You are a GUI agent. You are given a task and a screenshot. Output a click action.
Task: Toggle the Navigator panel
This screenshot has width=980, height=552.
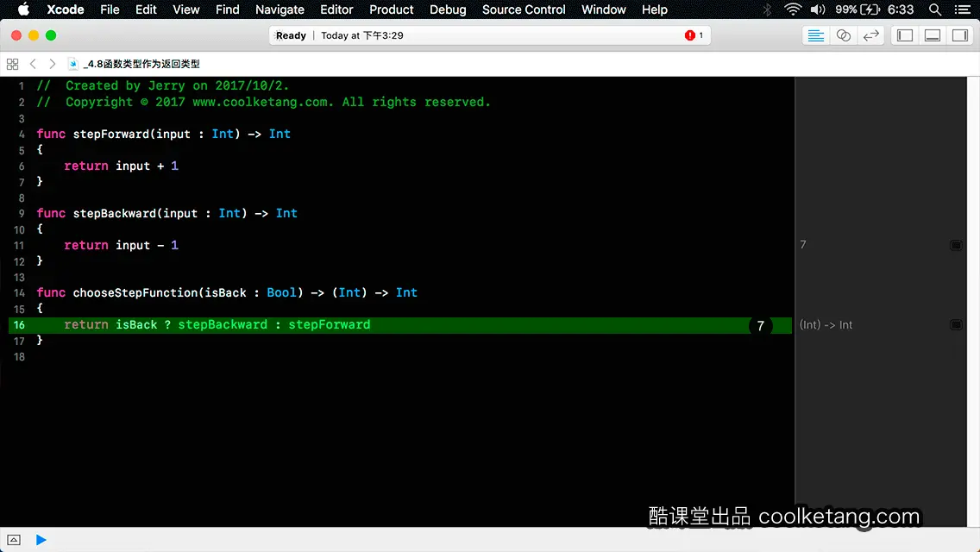point(905,35)
